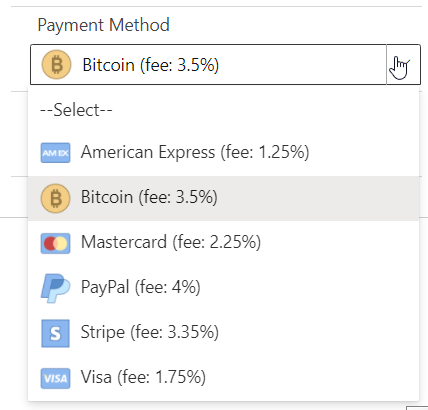This screenshot has height=410, width=428.
Task: Click empty area right of the PayPal option
Action: click(310, 288)
